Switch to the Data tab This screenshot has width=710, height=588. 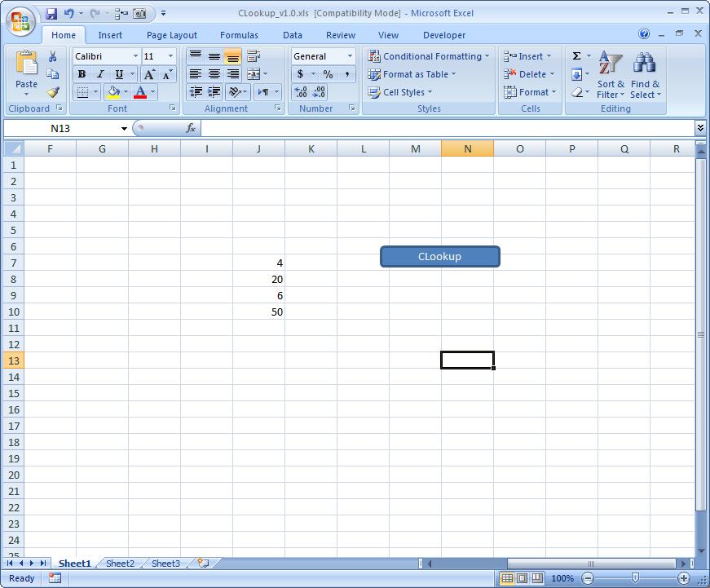(293, 35)
